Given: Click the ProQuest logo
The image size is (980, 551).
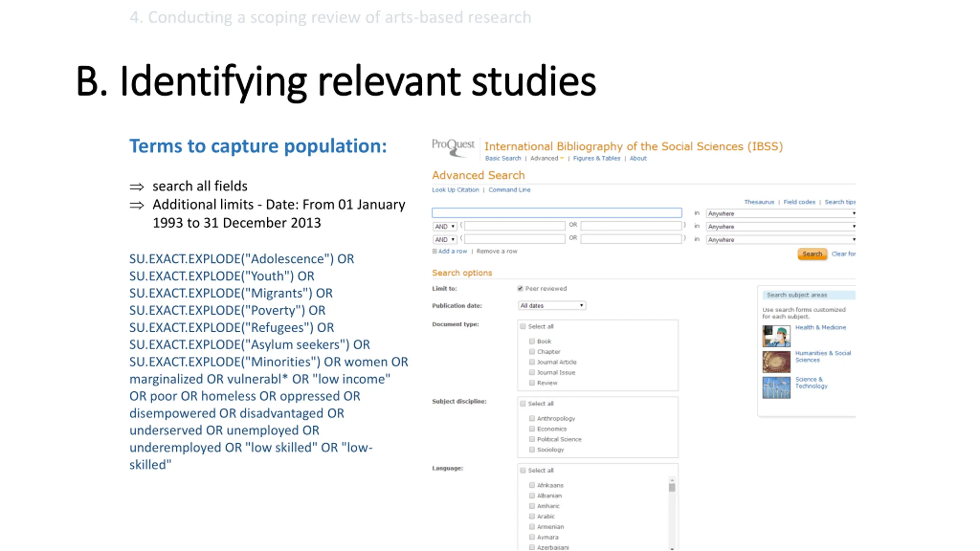Looking at the screenshot, I should [453, 148].
